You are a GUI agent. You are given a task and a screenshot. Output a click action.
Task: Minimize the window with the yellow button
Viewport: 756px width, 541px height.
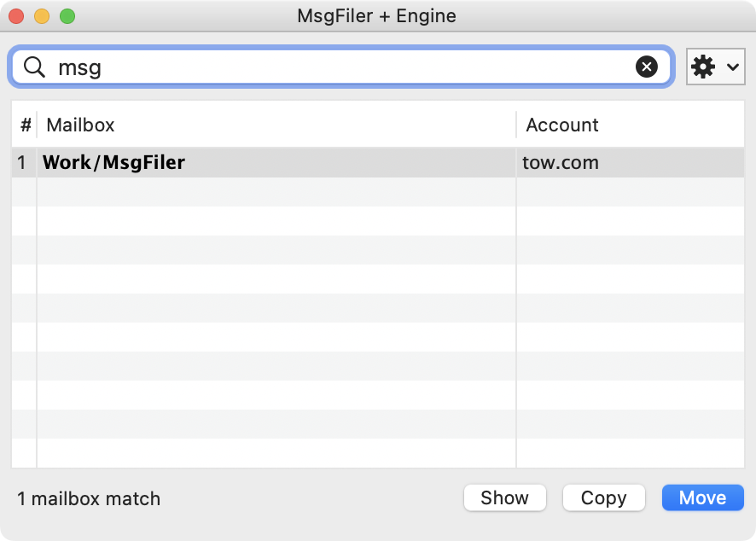(x=42, y=16)
